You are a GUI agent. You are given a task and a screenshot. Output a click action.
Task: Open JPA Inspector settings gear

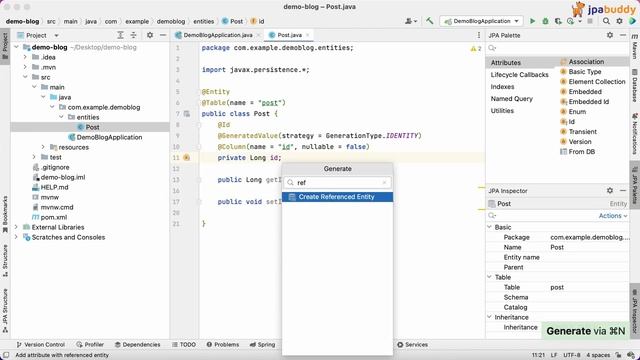pos(610,190)
